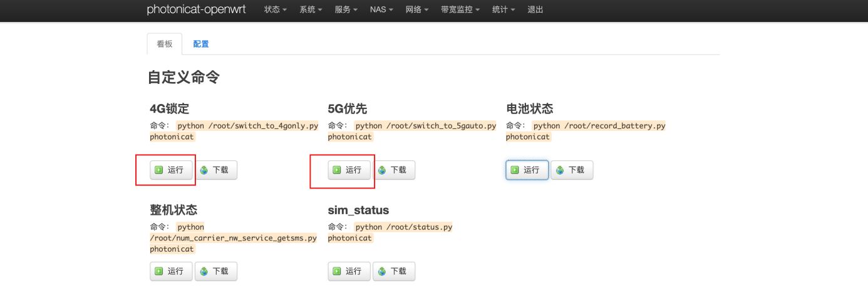
Task: Expand the 服务 dropdown menu
Action: 346,10
